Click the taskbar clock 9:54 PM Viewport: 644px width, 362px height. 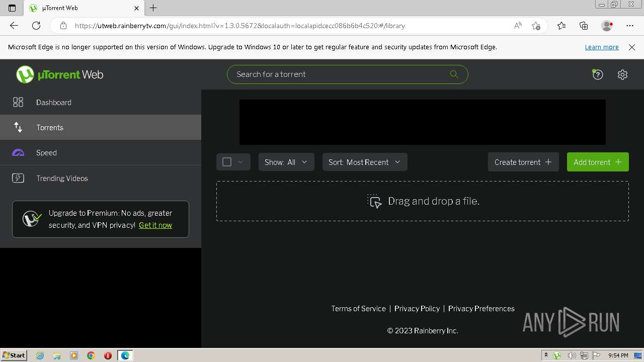pos(618,355)
